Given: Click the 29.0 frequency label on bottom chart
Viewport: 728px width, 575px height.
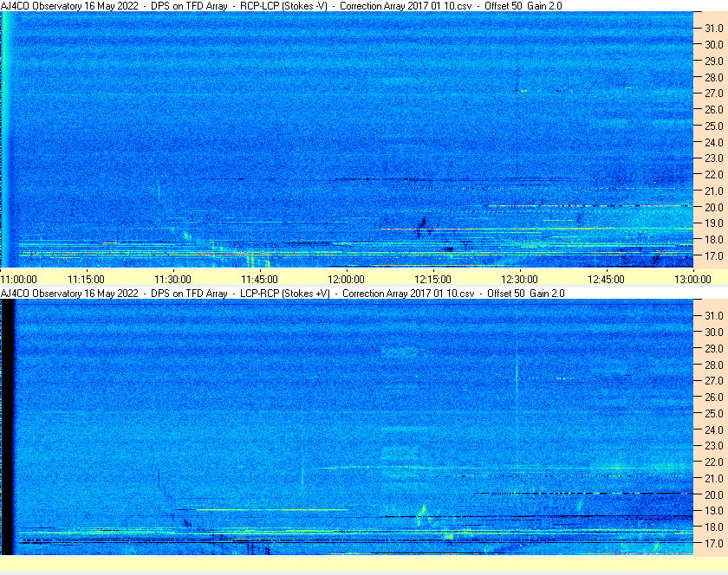Looking at the screenshot, I should pyautogui.click(x=714, y=348).
